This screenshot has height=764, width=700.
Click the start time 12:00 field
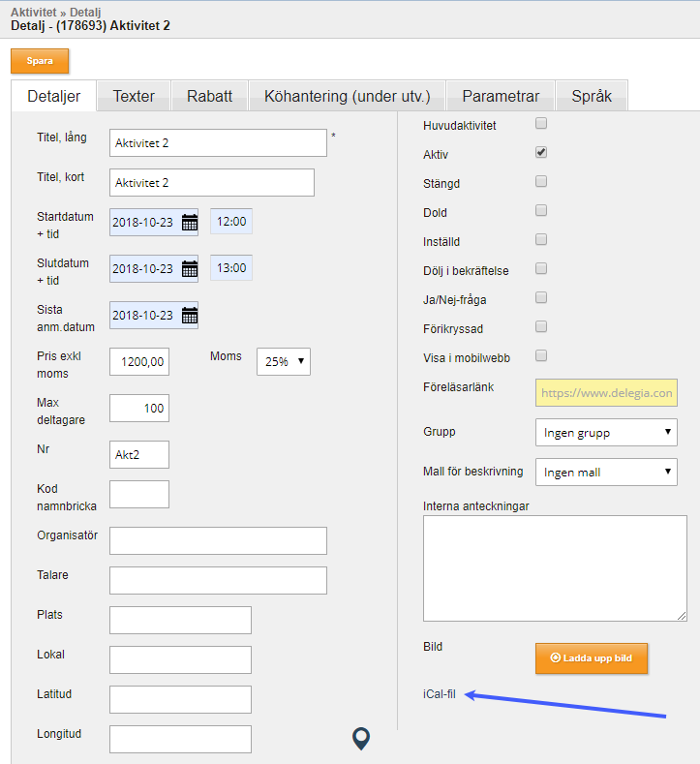[x=231, y=222]
